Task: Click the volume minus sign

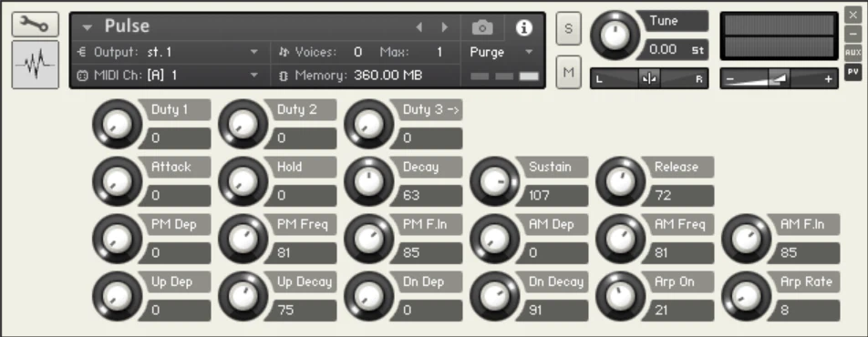Action: point(730,79)
